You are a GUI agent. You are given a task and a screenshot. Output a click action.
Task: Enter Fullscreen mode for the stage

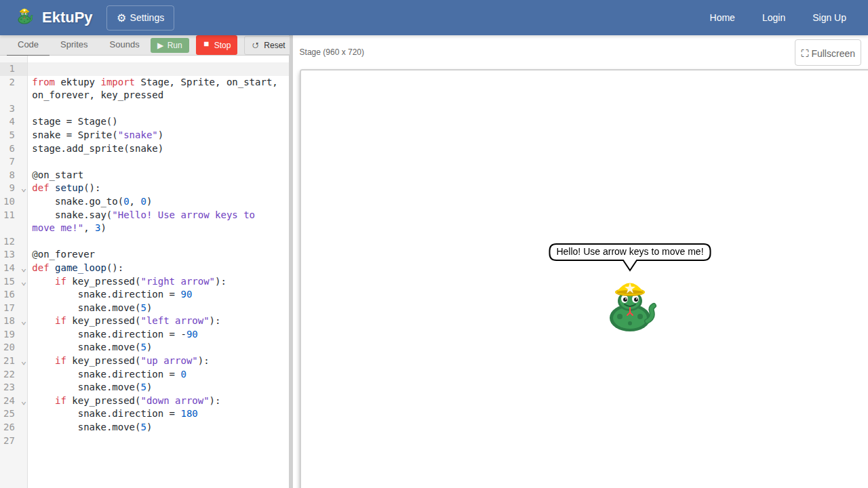827,53
